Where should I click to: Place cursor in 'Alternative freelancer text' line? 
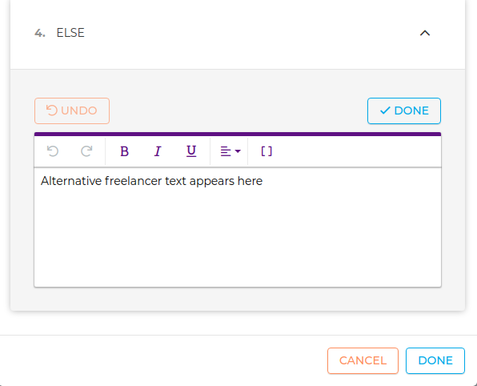pyautogui.click(x=151, y=181)
